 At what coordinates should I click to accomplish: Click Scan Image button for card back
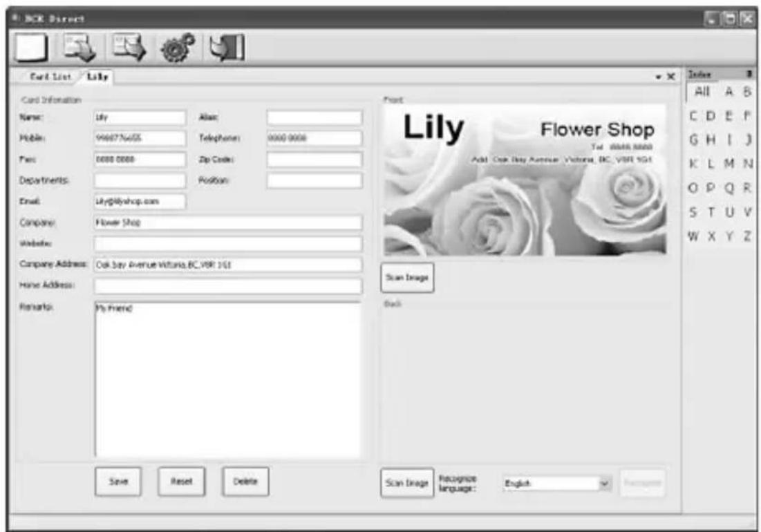click(407, 483)
